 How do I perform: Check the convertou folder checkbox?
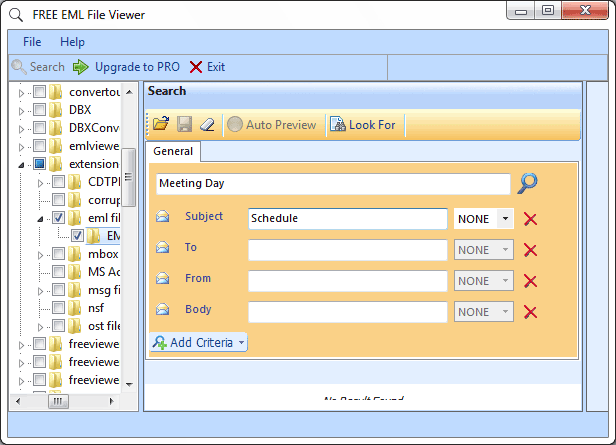click(39, 92)
